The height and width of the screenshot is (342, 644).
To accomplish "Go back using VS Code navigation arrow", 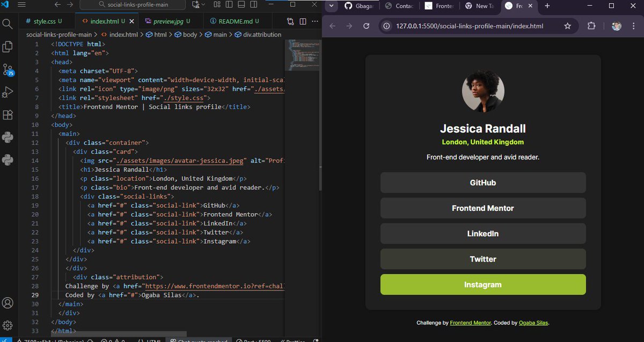I will 57,4.
